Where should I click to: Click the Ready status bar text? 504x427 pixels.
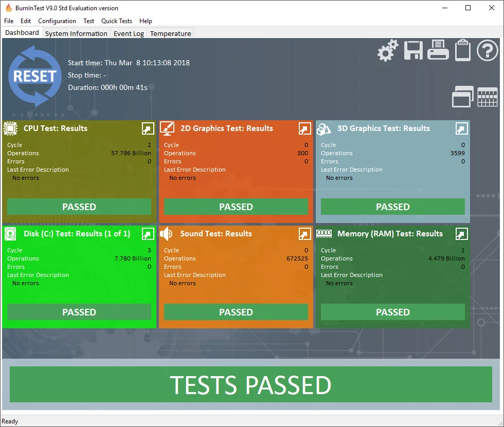pyautogui.click(x=10, y=421)
